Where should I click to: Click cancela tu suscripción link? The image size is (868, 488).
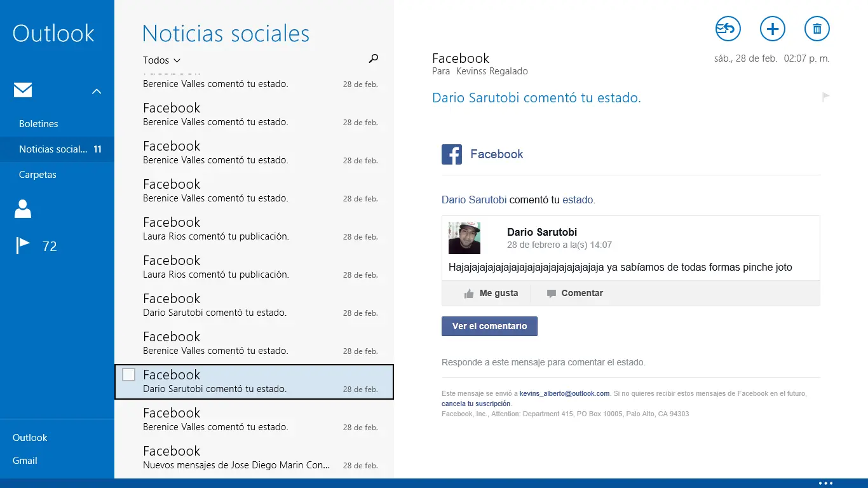(476, 404)
